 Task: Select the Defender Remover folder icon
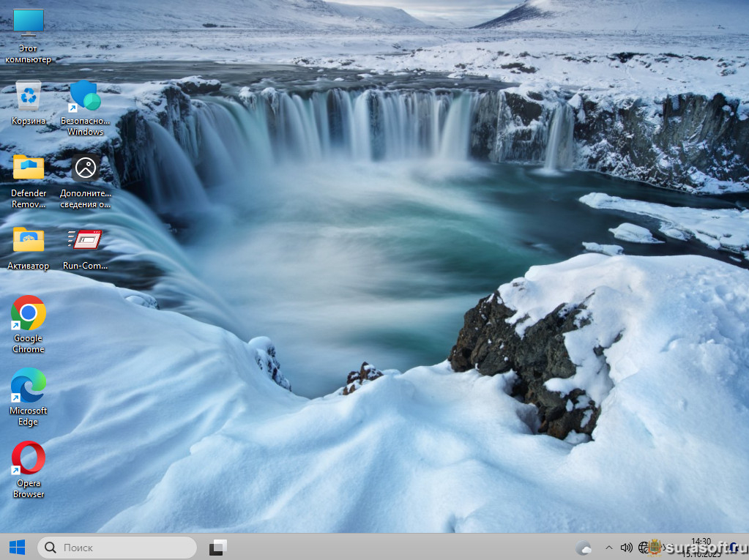pyautogui.click(x=29, y=168)
